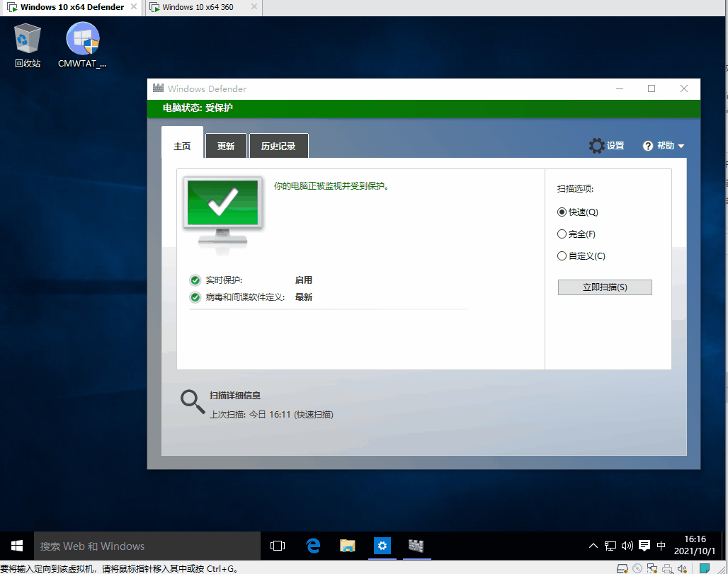Viewport: 728px width, 574px height.
Task: Close the Windows 10 x64 360 VM tab
Action: [254, 6]
